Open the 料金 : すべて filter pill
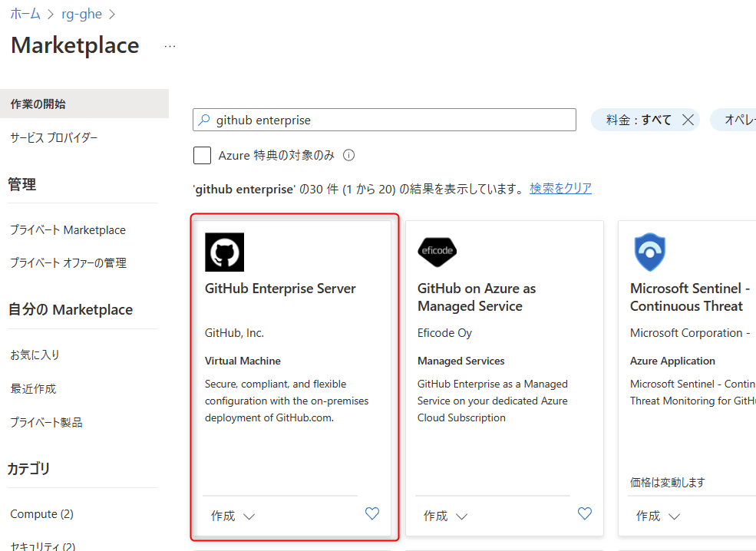 (x=639, y=120)
